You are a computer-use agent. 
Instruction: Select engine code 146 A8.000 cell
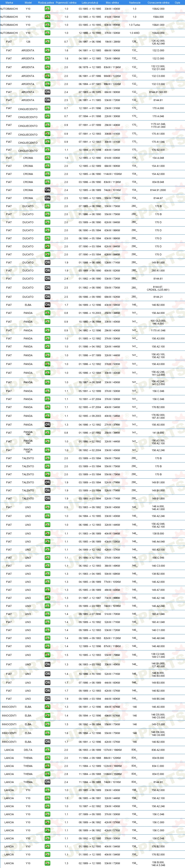pos(158,646)
